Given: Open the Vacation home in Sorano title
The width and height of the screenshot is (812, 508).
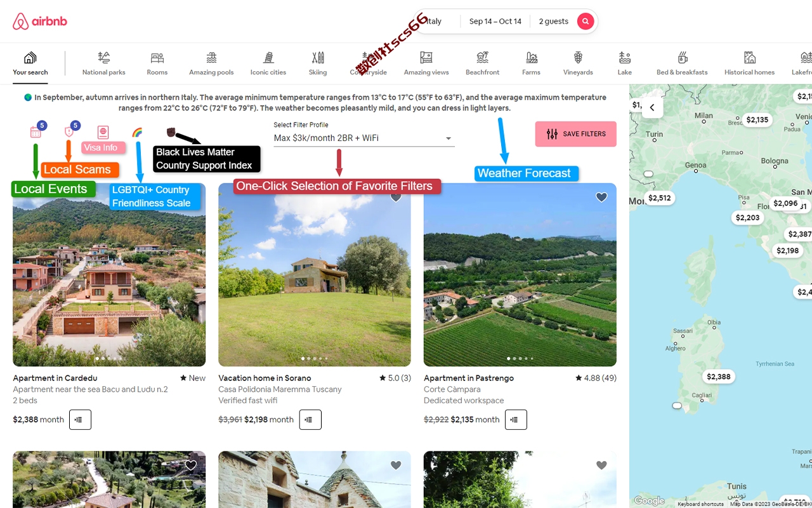Looking at the screenshot, I should [x=265, y=378].
